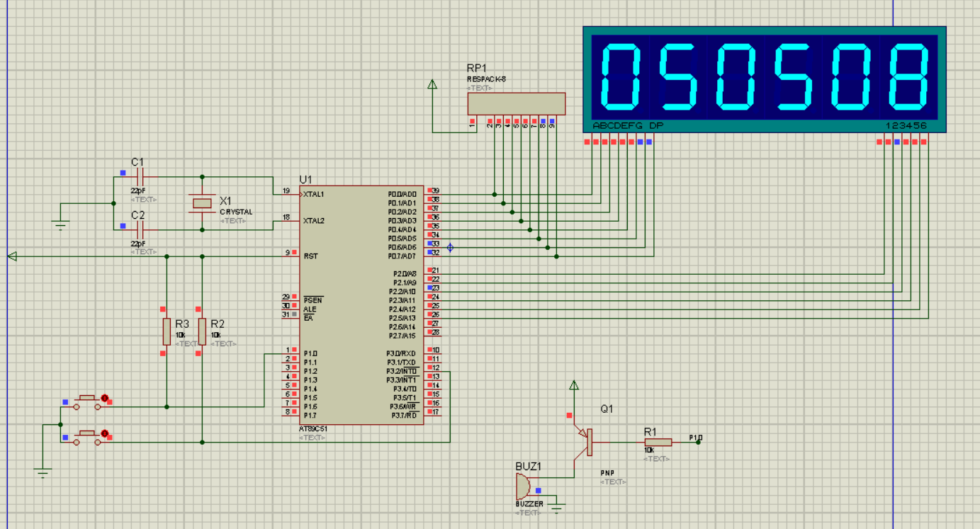The width and height of the screenshot is (980, 529).
Task: Click the RST pin label on U1
Action: (x=310, y=256)
